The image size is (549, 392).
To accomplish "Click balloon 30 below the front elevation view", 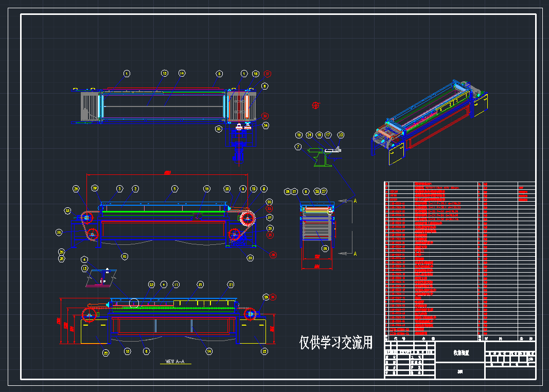I will point(250,257).
